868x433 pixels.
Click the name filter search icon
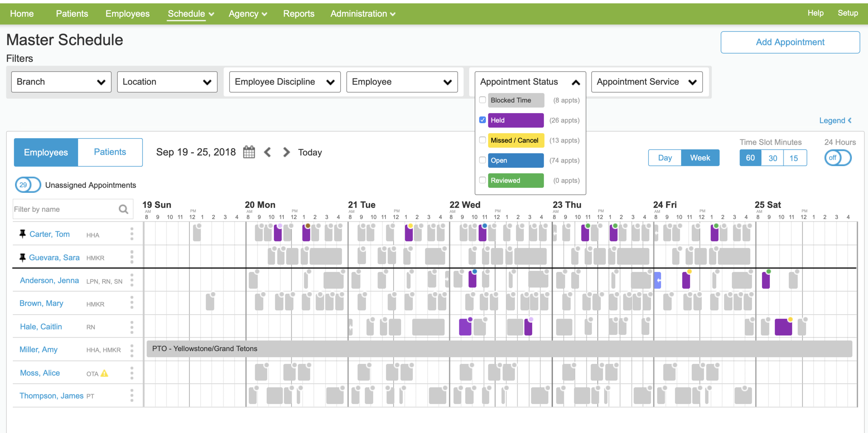pyautogui.click(x=124, y=209)
